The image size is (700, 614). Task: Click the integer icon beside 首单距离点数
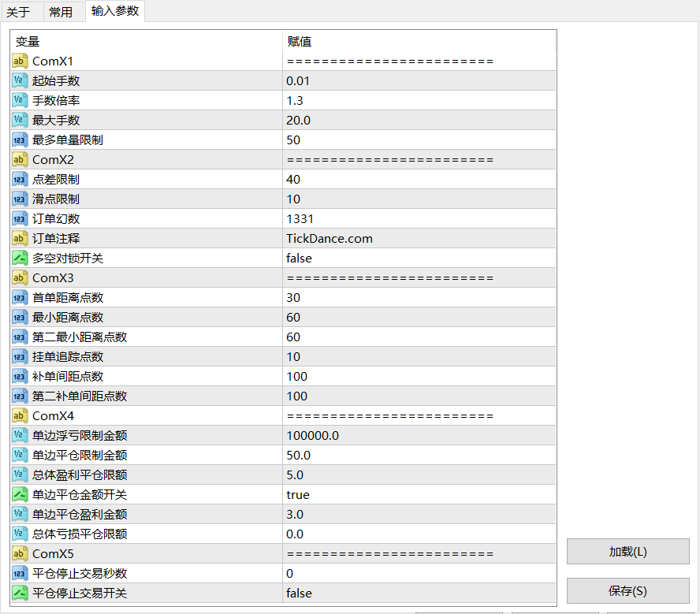[20, 298]
